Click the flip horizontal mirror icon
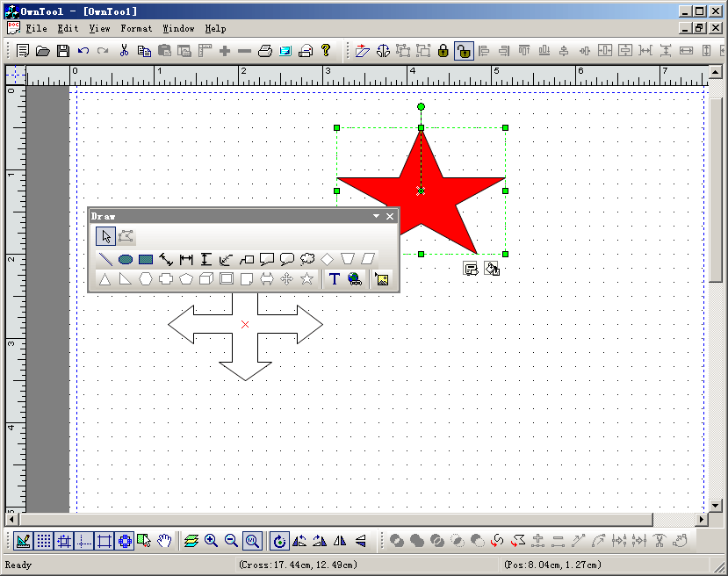 pyautogui.click(x=340, y=541)
